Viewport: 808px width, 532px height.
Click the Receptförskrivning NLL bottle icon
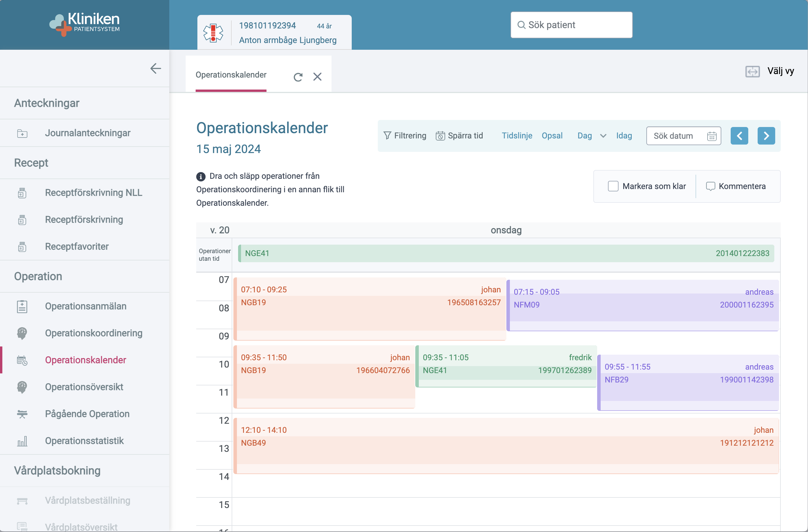(22, 193)
